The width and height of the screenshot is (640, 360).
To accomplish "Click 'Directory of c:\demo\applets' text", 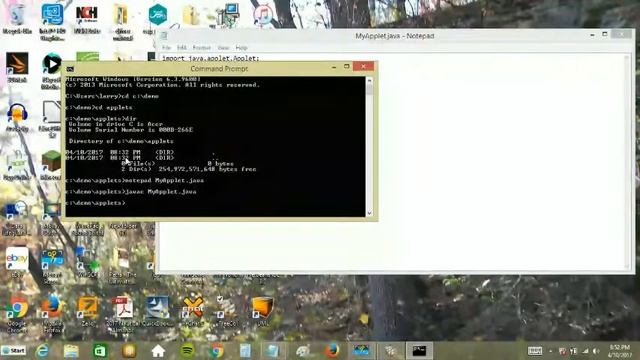I will (121, 141).
